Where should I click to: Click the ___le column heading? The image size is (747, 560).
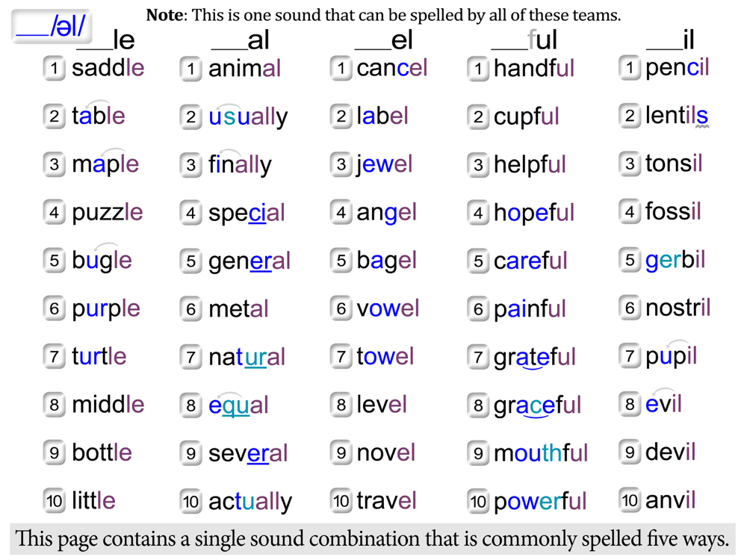pyautogui.click(x=106, y=40)
